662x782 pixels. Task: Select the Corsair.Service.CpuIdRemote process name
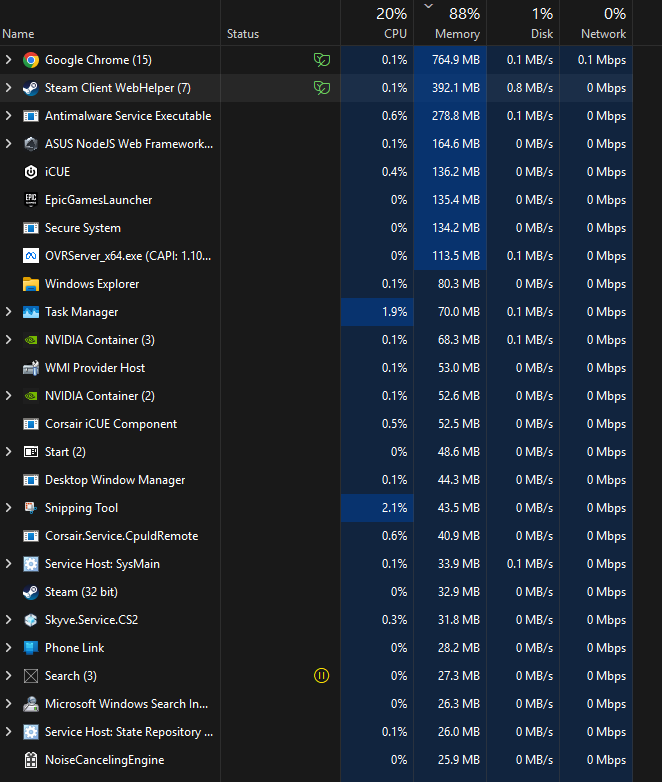(121, 536)
